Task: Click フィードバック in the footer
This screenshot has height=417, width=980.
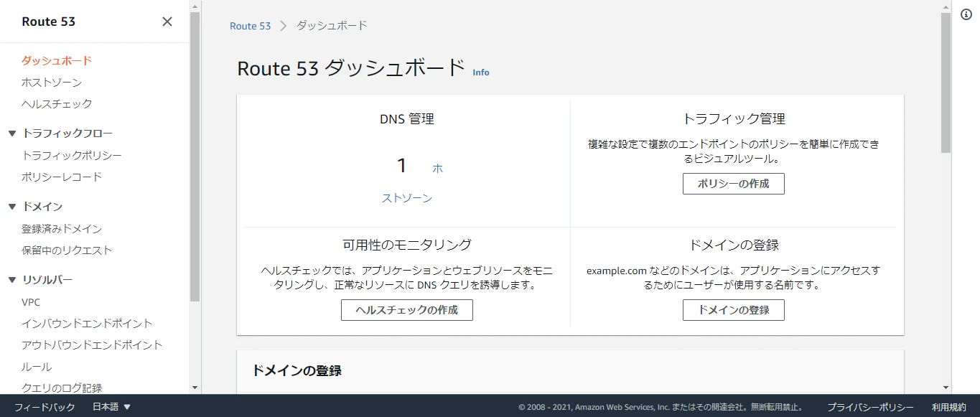Action: click(45, 407)
